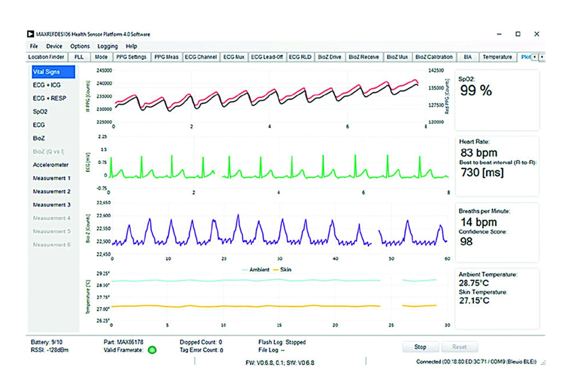The height and width of the screenshot is (392, 570).
Task: Click the MAXREFDES106 app logo in title bar
Action: coord(30,34)
